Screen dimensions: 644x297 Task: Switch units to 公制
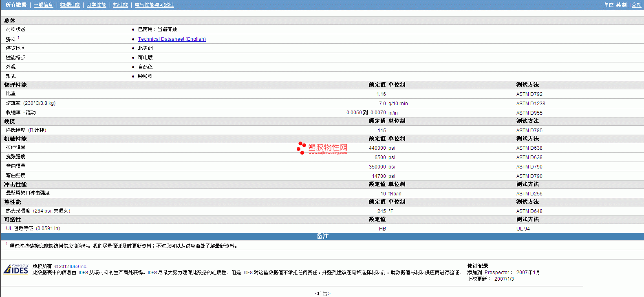click(637, 5)
